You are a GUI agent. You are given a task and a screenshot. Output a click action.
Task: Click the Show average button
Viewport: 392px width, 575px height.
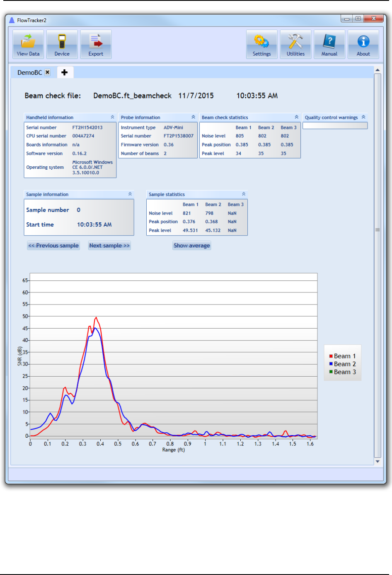coord(192,246)
